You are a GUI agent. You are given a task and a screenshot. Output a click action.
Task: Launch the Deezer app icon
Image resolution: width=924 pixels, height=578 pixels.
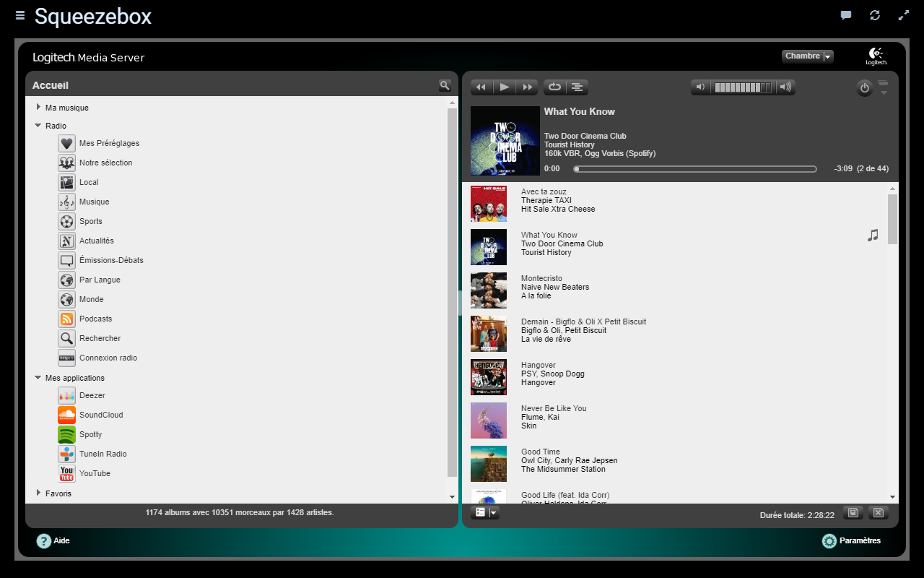pyautogui.click(x=67, y=395)
